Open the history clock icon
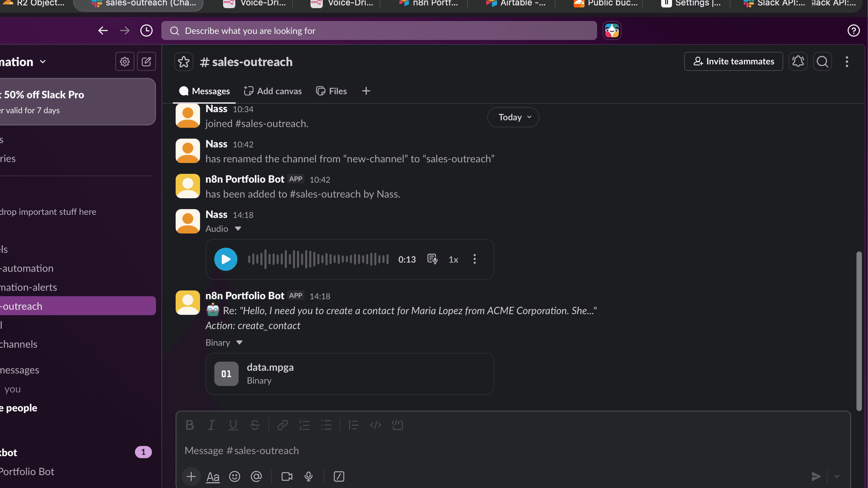The width and height of the screenshot is (868, 488). 146,30
